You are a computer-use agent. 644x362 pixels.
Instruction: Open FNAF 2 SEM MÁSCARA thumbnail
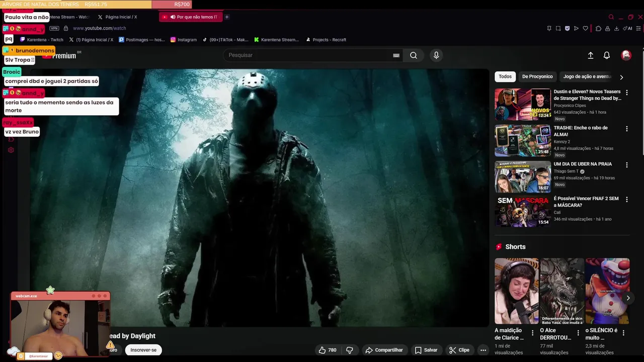(x=523, y=211)
